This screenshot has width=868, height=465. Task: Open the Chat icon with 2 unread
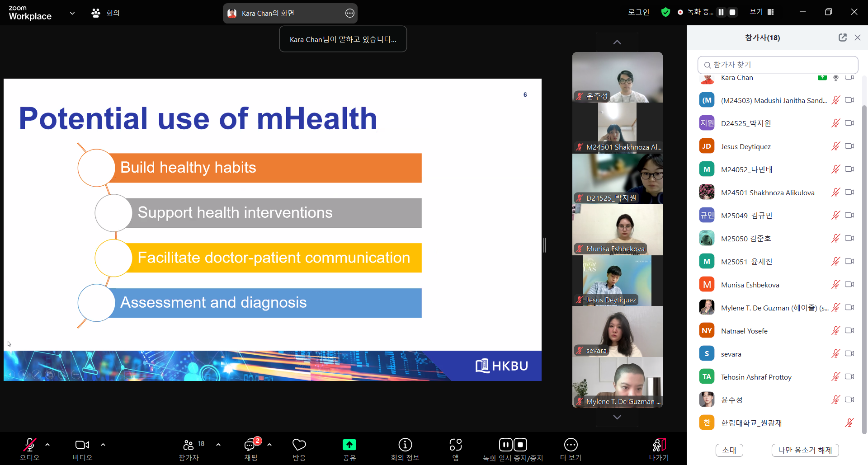[250, 445]
